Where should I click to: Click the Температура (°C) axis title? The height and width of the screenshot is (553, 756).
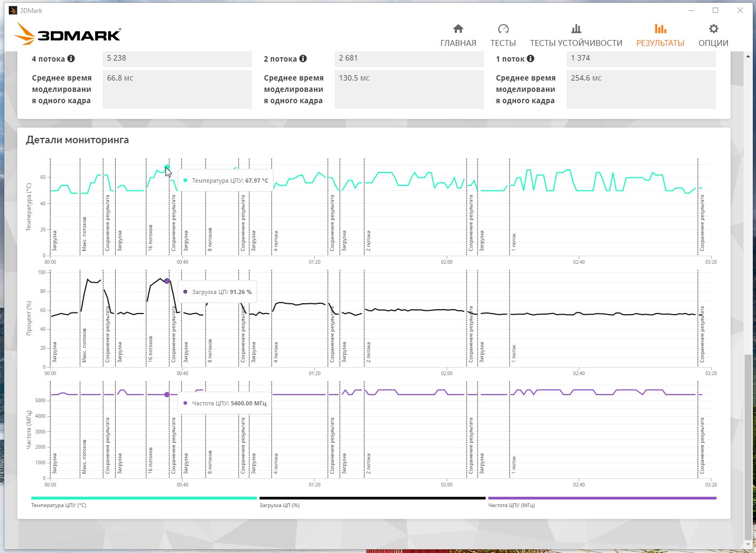click(29, 207)
